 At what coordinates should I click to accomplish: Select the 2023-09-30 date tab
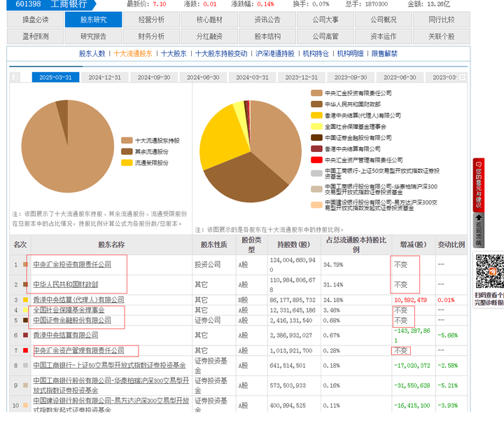[351, 77]
